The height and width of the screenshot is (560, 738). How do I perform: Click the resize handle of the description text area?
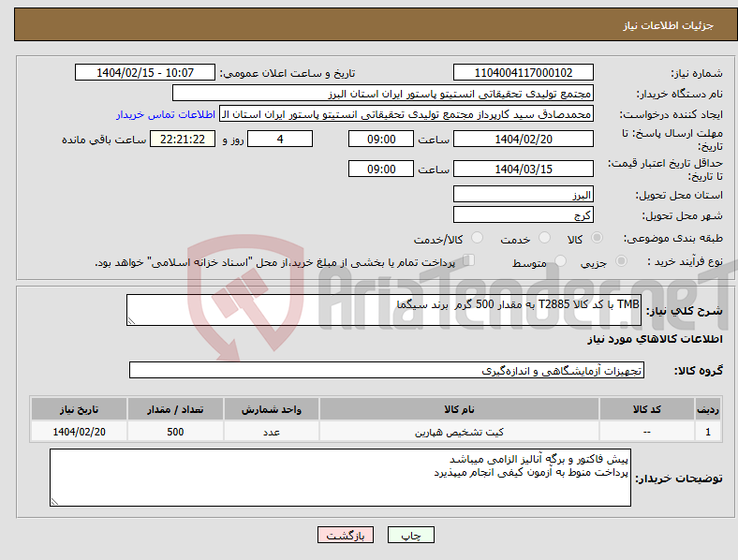[x=131, y=321]
